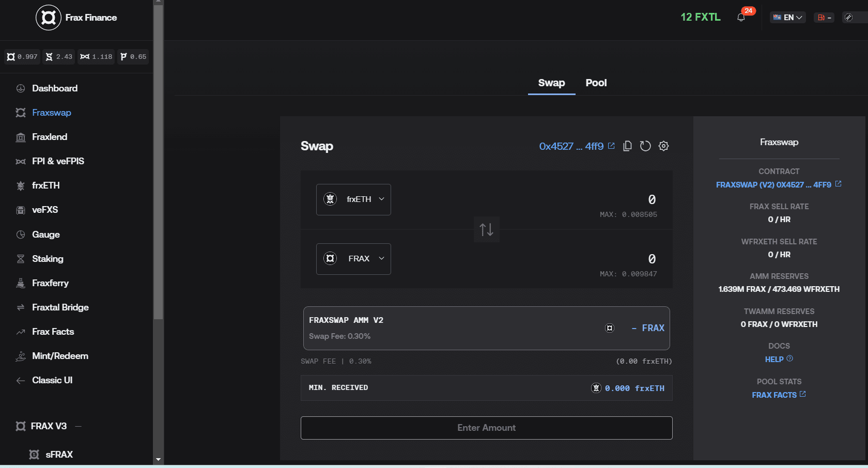The image size is (868, 468).
Task: Navigate to veFXS
Action: coord(45,210)
